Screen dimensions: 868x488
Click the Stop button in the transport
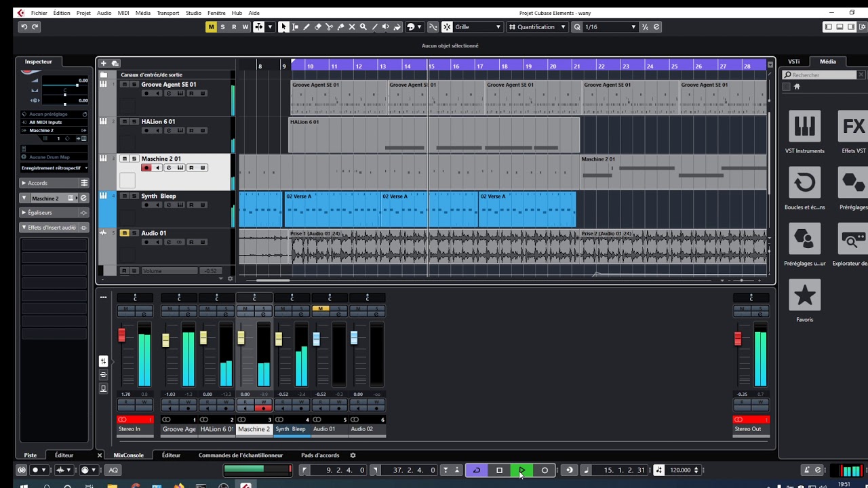point(499,470)
